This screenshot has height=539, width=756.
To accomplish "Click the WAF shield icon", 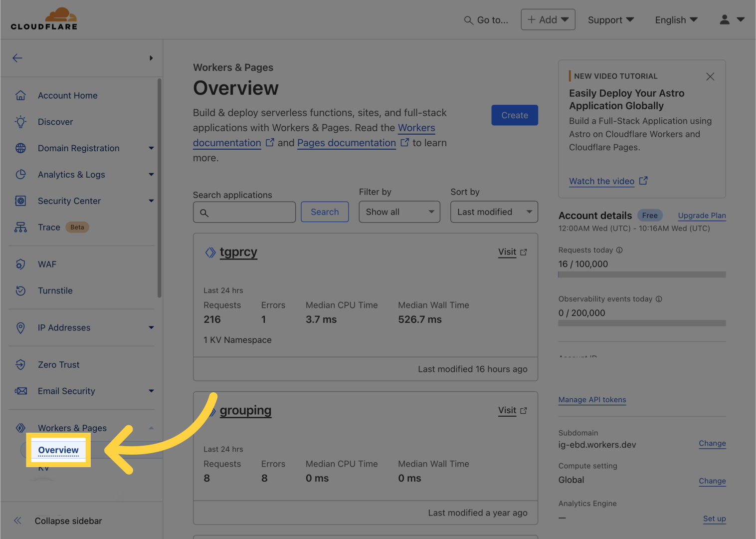I will 20,264.
